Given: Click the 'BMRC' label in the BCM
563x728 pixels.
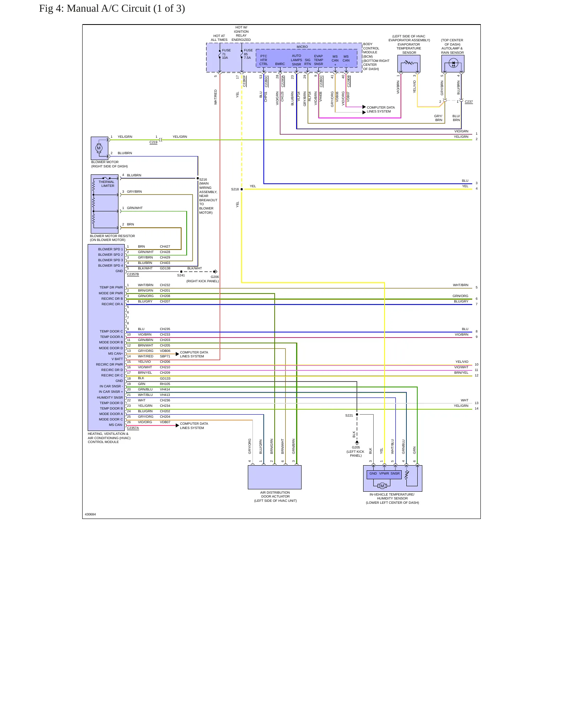Looking at the screenshot, I should tap(280, 64).
